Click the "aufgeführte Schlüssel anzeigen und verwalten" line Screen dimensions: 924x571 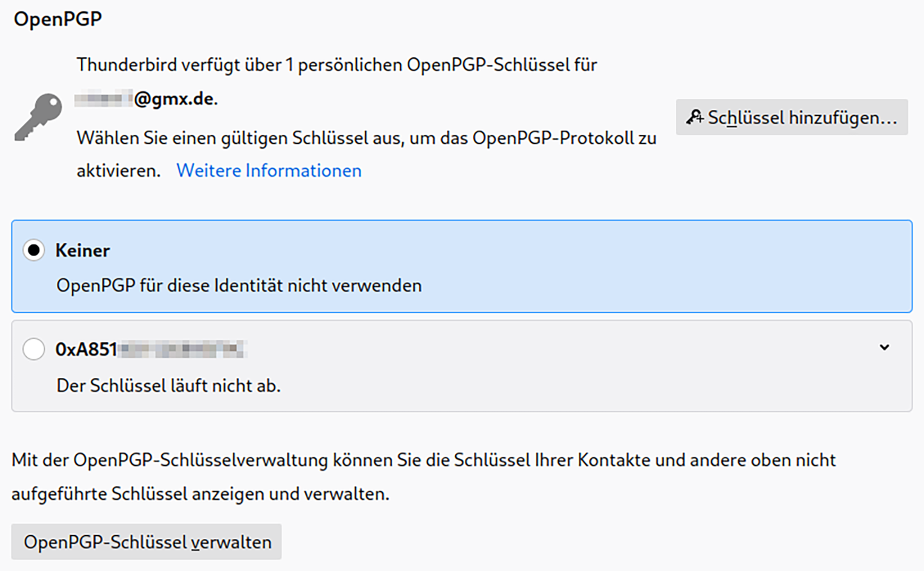pos(200,494)
